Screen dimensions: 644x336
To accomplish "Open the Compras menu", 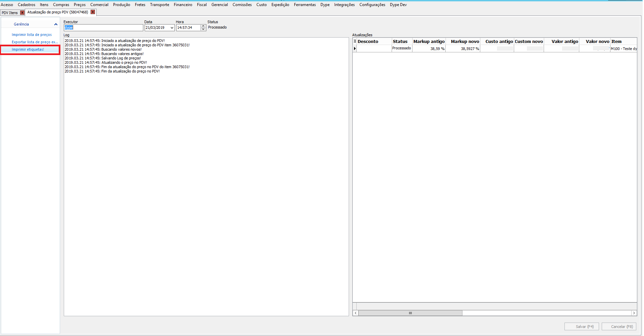I will click(61, 5).
